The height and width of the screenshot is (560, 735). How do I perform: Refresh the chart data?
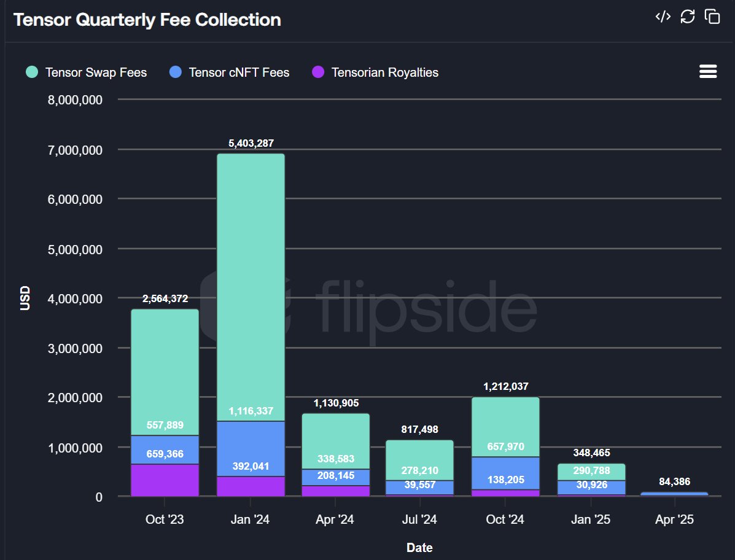pyautogui.click(x=687, y=17)
